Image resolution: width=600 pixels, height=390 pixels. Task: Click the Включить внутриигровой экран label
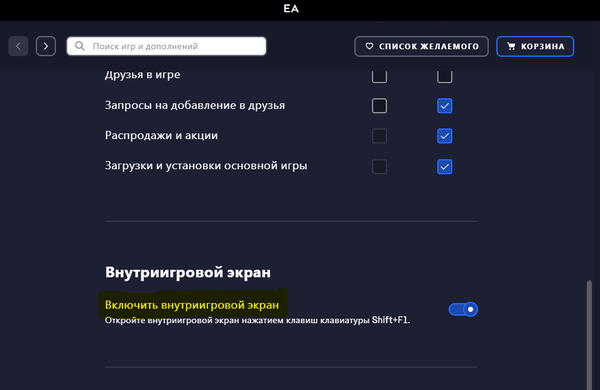pyautogui.click(x=192, y=305)
